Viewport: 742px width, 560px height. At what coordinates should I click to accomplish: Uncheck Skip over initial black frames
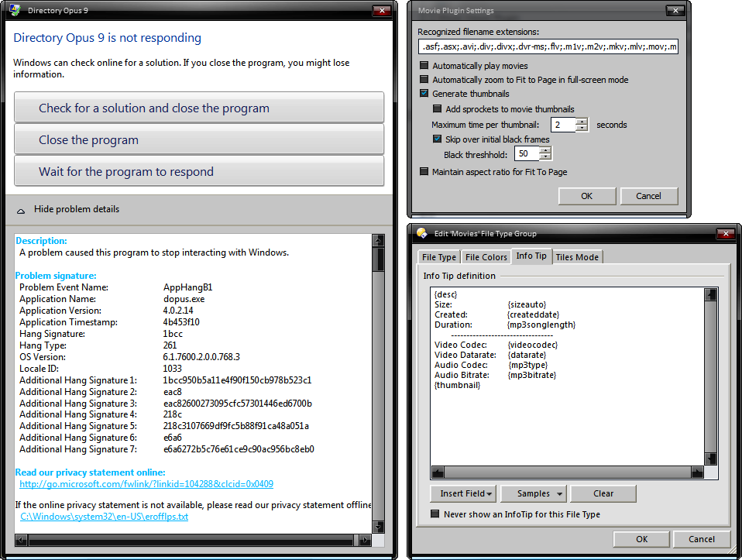pyautogui.click(x=438, y=139)
